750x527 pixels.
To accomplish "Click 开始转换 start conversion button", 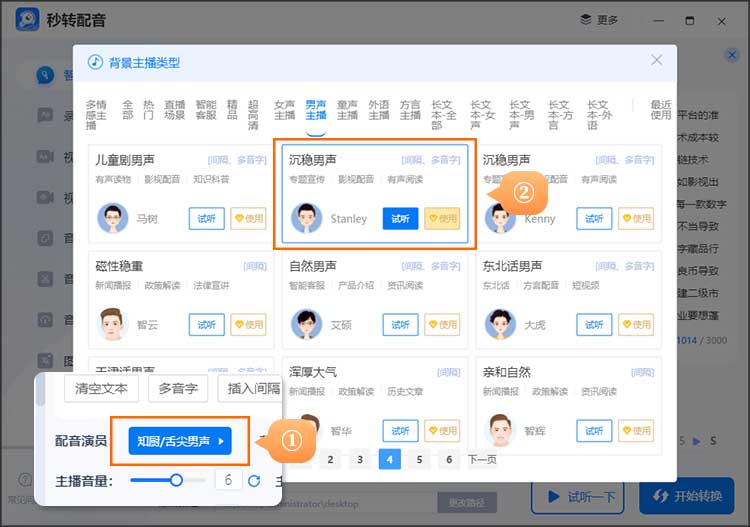I will tap(686, 496).
